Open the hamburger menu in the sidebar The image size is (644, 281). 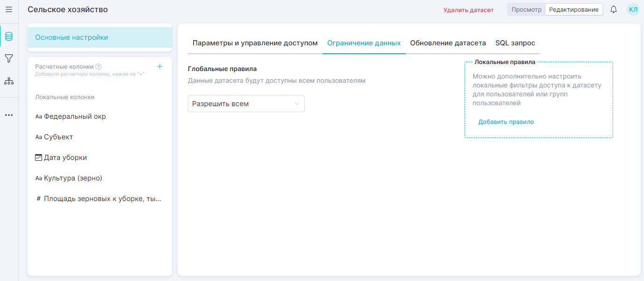(x=9, y=9)
